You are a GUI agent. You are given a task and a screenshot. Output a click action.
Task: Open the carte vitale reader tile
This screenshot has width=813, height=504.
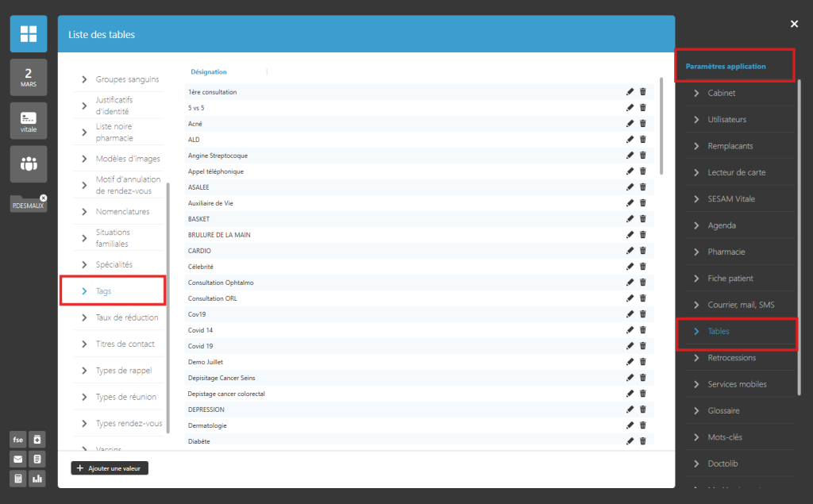pos(29,121)
